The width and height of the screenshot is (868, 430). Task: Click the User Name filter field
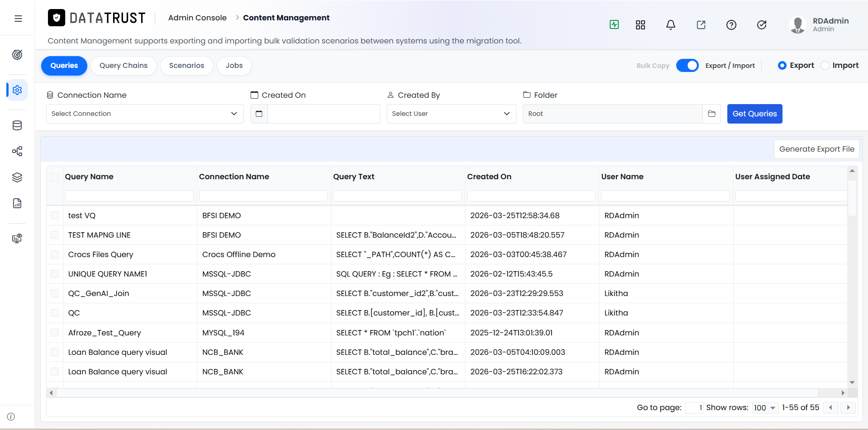pyautogui.click(x=665, y=196)
